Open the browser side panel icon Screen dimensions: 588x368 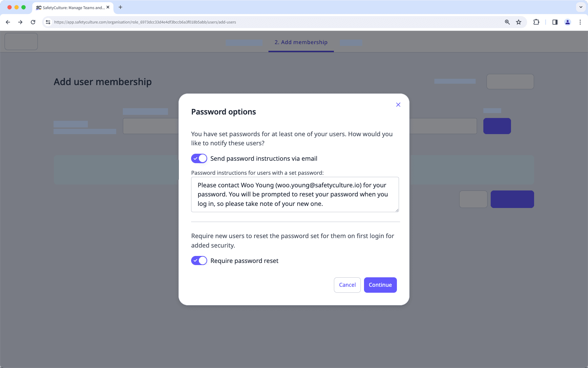pyautogui.click(x=554, y=22)
